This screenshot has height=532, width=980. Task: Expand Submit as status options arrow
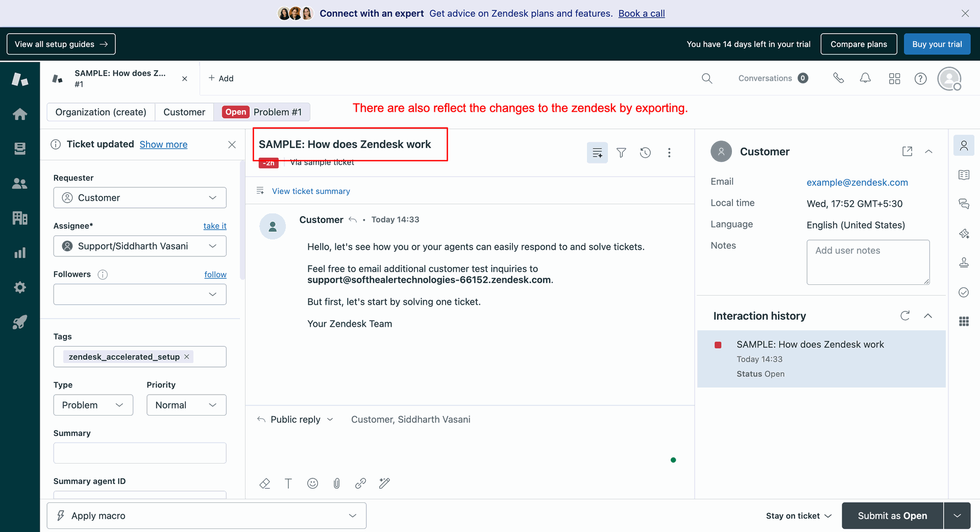click(x=958, y=516)
